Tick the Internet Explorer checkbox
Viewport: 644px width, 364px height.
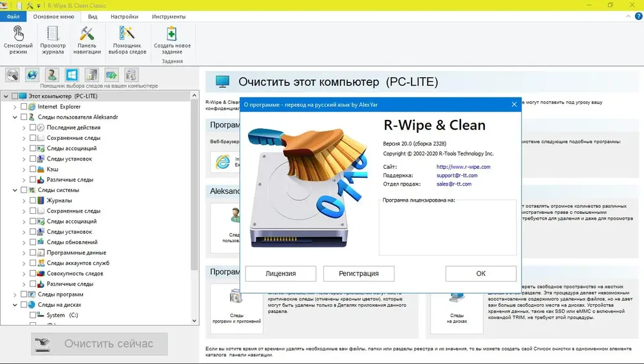(24, 106)
